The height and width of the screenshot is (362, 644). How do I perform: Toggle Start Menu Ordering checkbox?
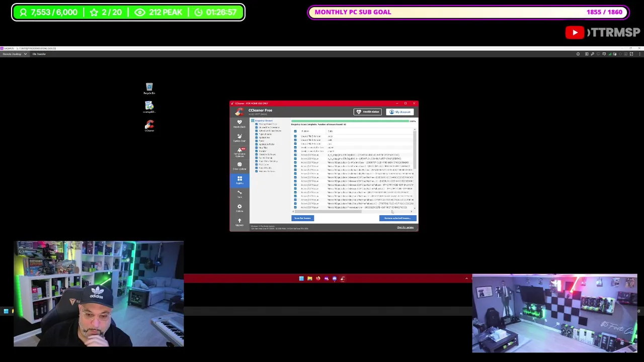tap(257, 161)
